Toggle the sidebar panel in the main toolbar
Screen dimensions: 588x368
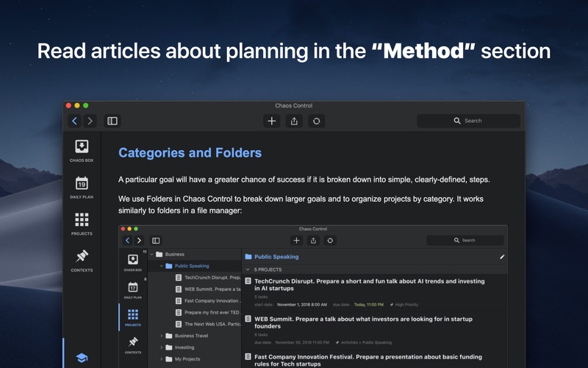pyautogui.click(x=112, y=121)
